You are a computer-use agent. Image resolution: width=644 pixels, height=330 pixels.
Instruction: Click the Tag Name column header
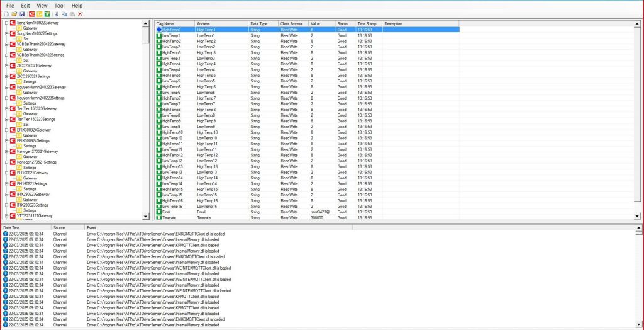click(175, 24)
